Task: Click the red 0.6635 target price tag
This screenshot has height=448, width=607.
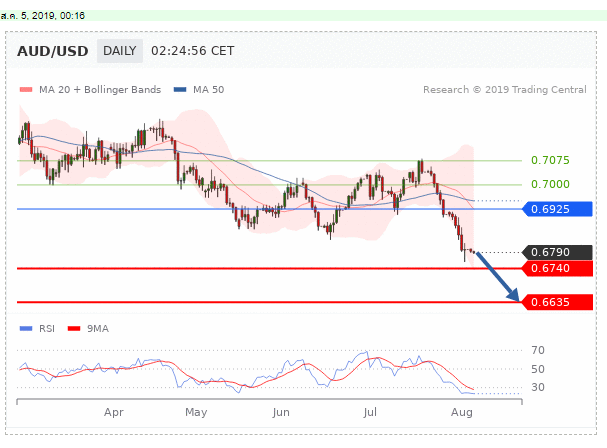Action: coord(557,302)
